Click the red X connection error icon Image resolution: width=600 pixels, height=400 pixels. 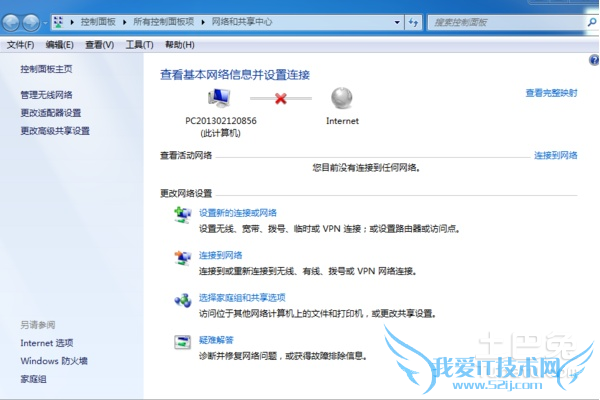[x=281, y=99]
